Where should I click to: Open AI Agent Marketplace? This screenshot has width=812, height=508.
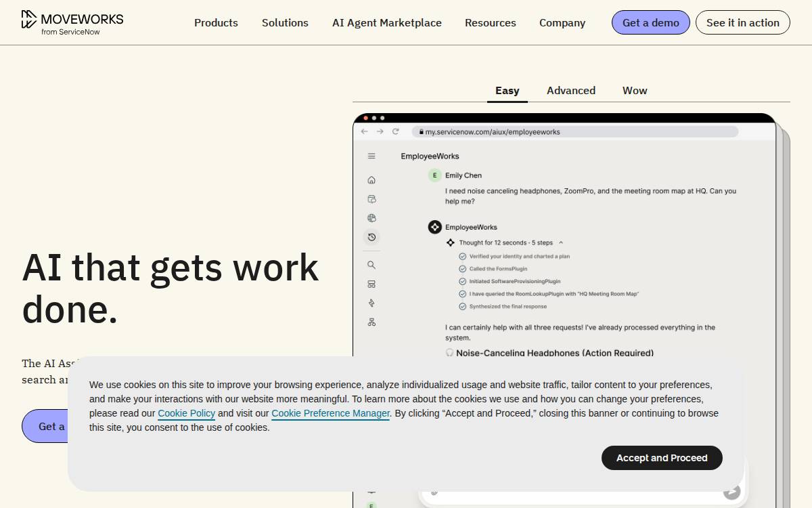[387, 22]
